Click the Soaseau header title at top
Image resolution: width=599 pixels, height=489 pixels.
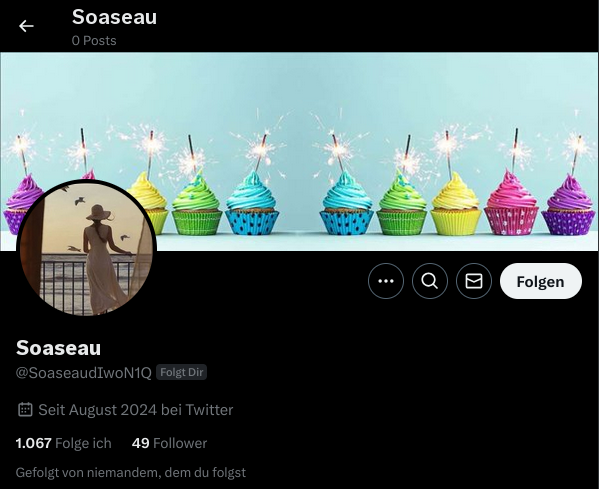click(114, 17)
